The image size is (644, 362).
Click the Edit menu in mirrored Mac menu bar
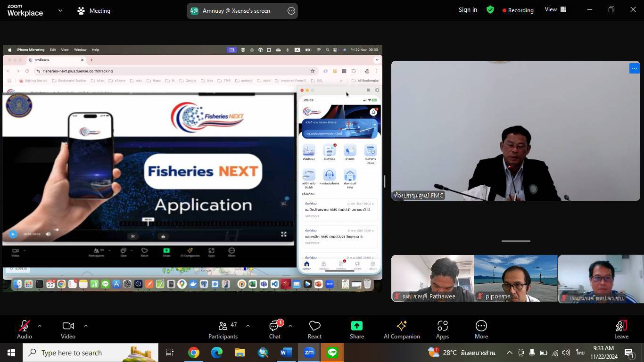tap(53, 49)
